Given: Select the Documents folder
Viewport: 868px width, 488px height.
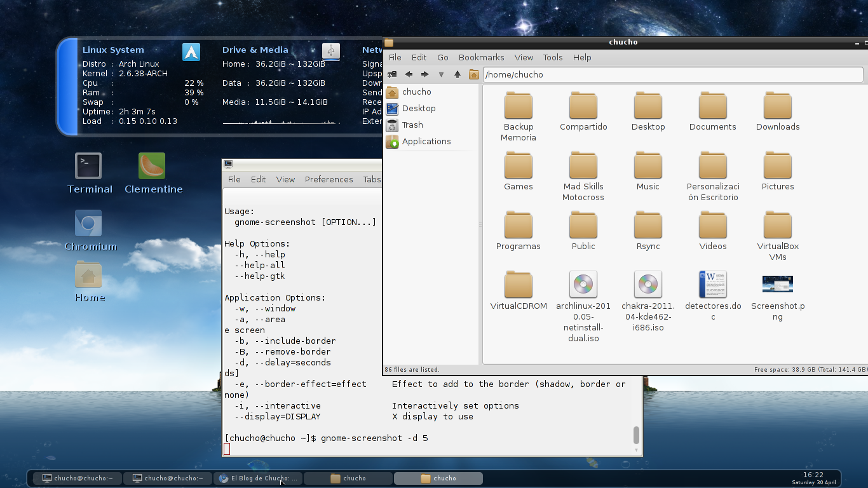Looking at the screenshot, I should coord(713,112).
